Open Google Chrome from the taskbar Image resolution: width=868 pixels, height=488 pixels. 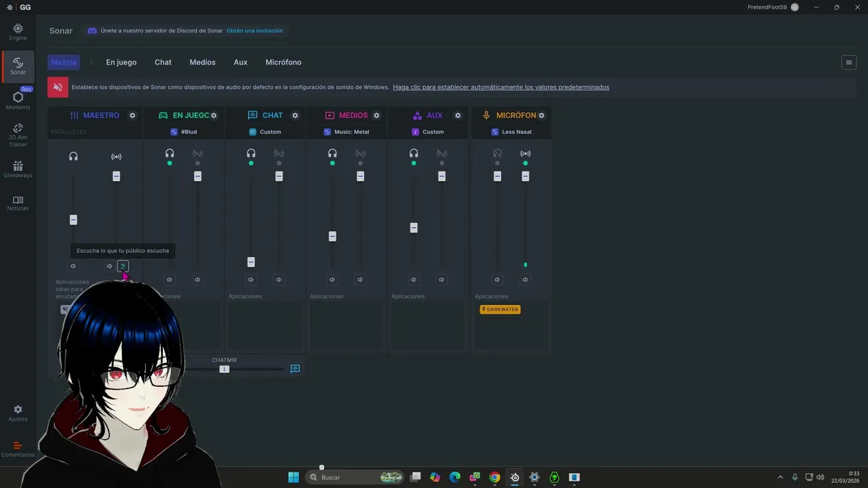pos(494,477)
